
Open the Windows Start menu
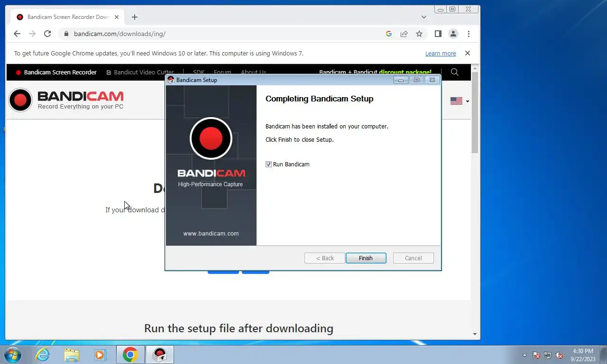tap(12, 355)
